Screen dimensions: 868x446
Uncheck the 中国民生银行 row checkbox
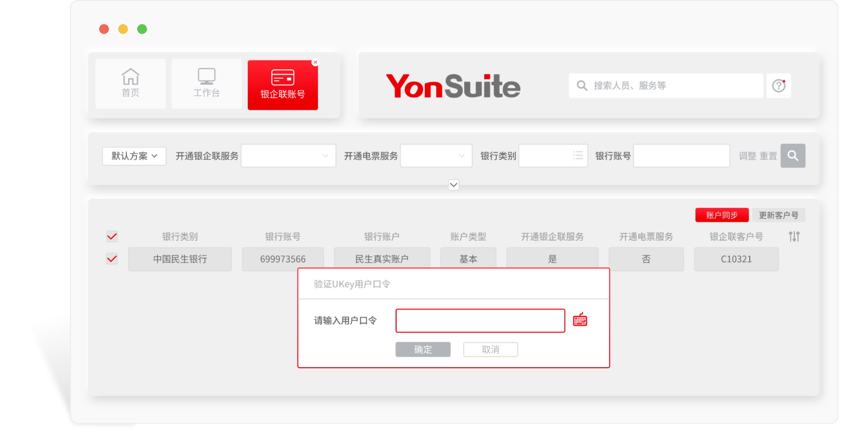pyautogui.click(x=112, y=259)
